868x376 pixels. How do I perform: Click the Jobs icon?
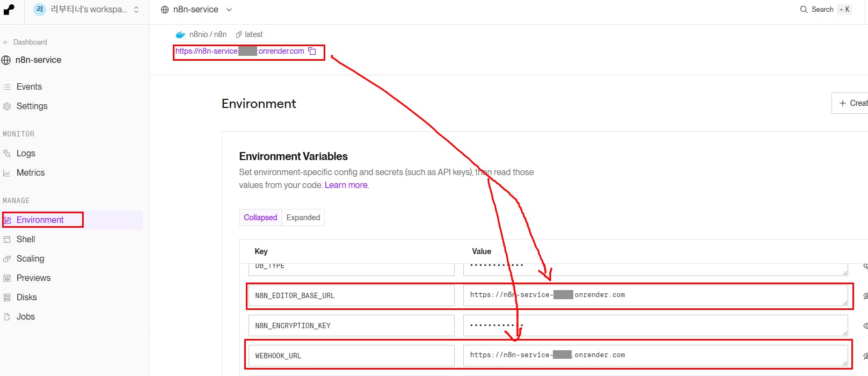coord(7,316)
